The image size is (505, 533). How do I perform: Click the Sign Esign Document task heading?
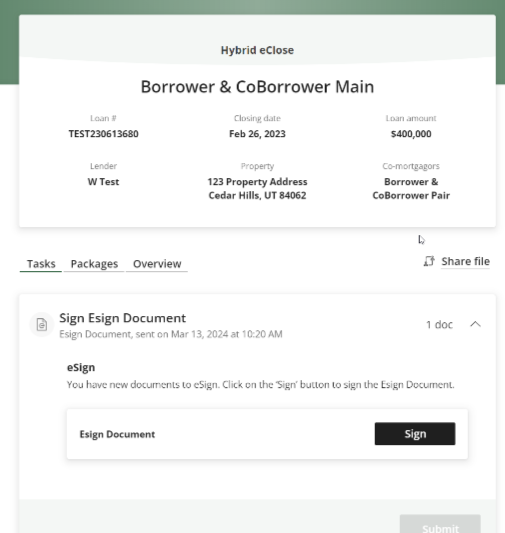[123, 318]
